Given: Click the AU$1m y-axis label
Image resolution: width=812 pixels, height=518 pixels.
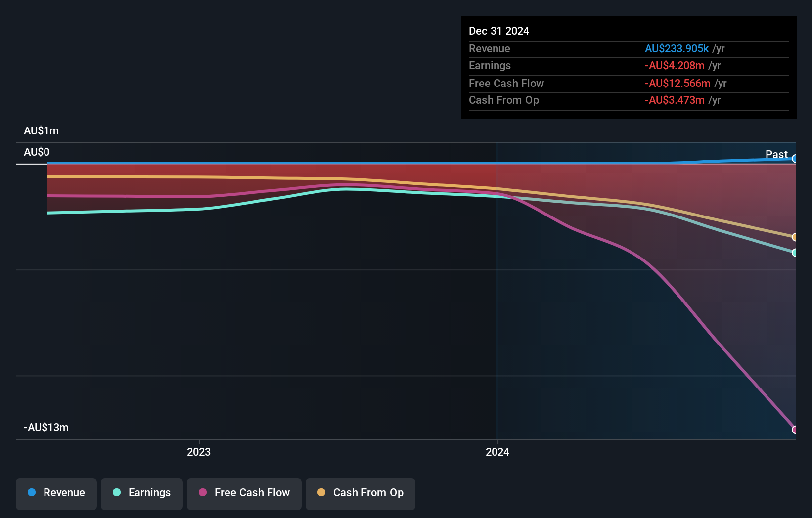Looking at the screenshot, I should point(41,130).
